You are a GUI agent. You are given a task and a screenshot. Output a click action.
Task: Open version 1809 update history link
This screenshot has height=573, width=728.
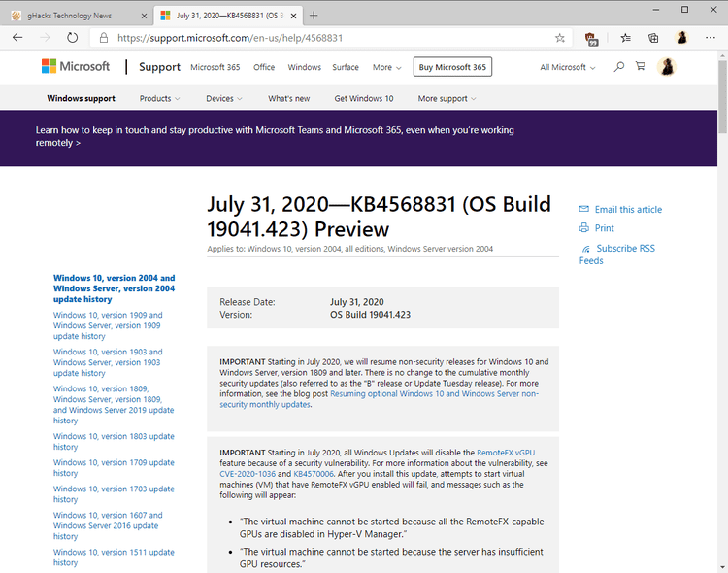(x=114, y=404)
